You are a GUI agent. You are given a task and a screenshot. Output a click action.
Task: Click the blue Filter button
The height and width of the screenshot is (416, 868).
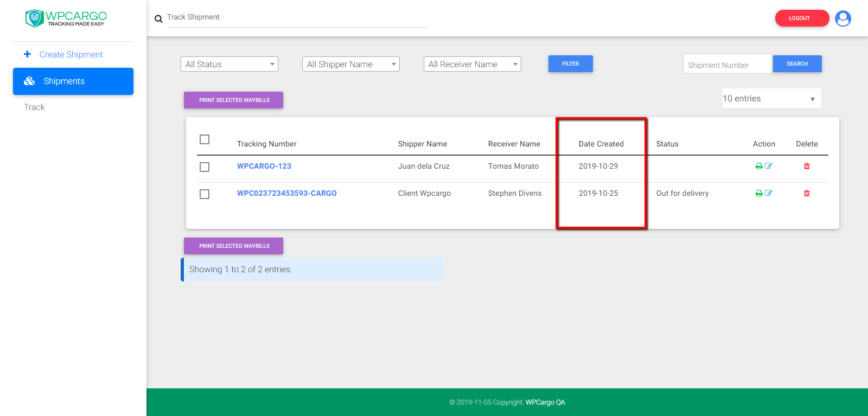tap(571, 63)
